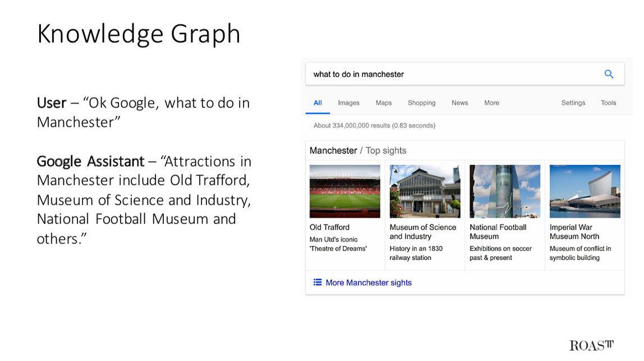Select the Tools option on the results bar
Screen dimensions: 644x361
coord(608,103)
